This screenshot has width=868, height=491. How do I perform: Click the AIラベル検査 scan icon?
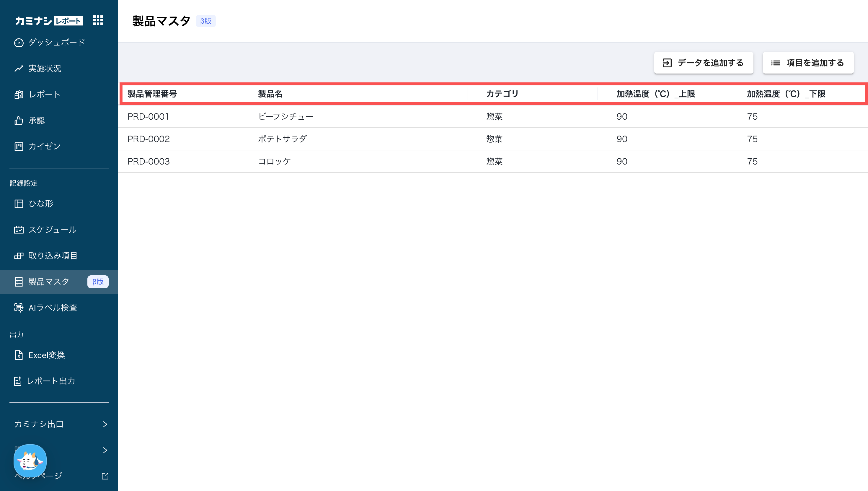tap(19, 308)
